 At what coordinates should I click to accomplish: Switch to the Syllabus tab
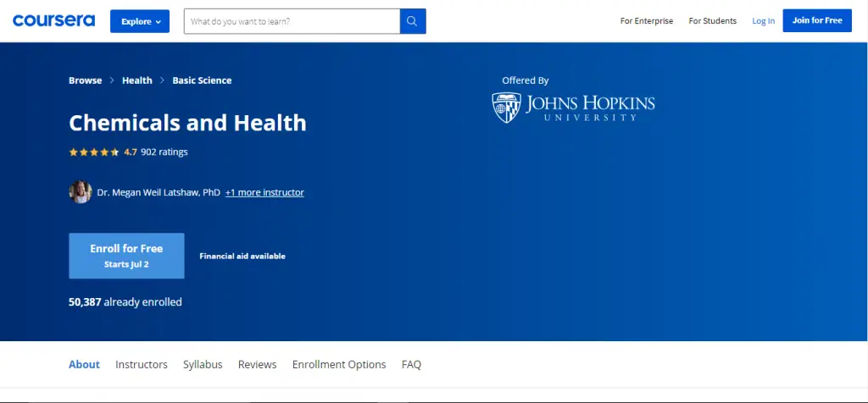[203, 364]
